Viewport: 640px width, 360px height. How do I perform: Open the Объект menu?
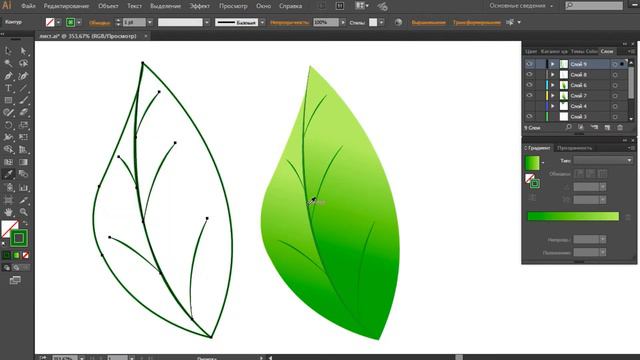point(109,6)
